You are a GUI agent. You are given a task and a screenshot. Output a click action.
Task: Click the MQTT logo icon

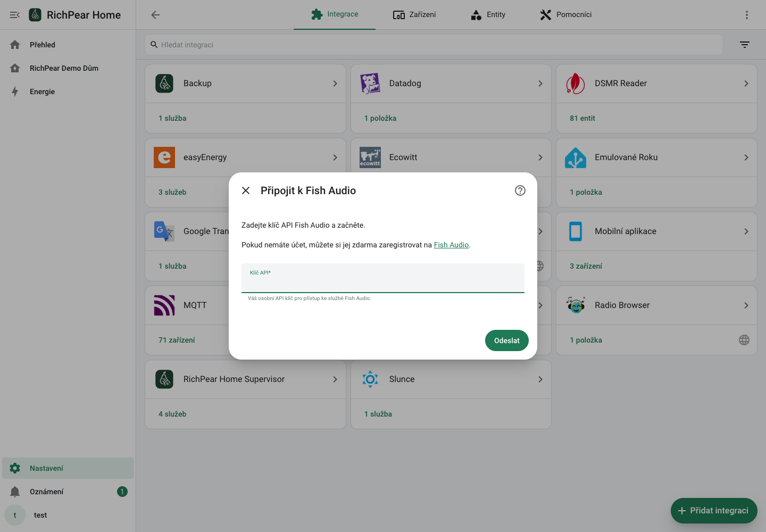(x=164, y=305)
